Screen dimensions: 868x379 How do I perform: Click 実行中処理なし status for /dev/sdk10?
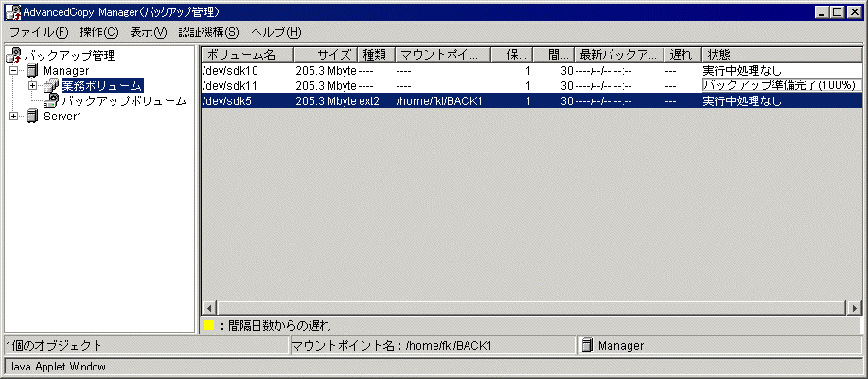click(742, 71)
